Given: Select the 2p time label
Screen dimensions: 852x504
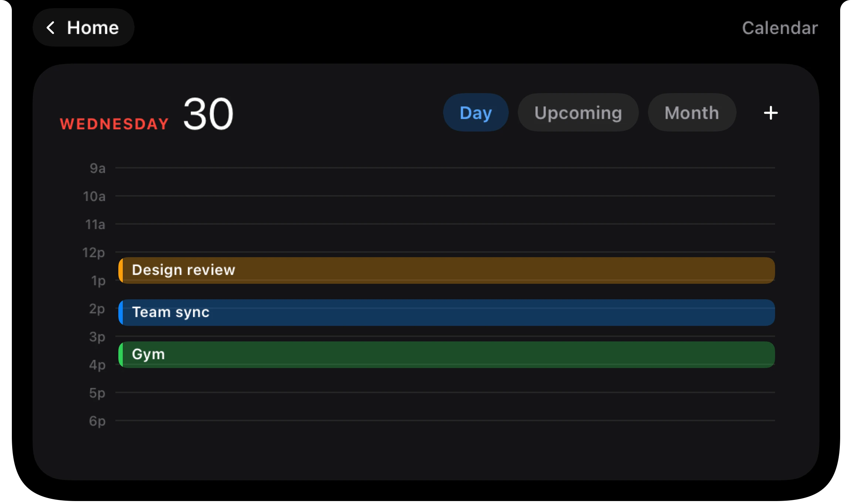Looking at the screenshot, I should click(97, 309).
